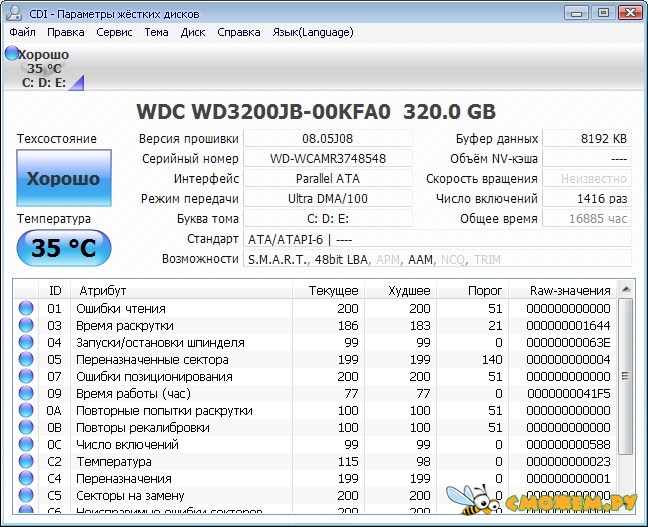Minimize the CDI window
The width and height of the screenshot is (648, 527).
tap(576, 13)
